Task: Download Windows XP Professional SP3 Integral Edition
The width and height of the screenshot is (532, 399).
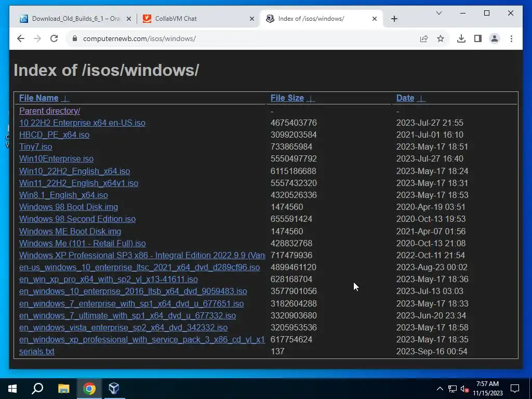Action: pos(142,255)
